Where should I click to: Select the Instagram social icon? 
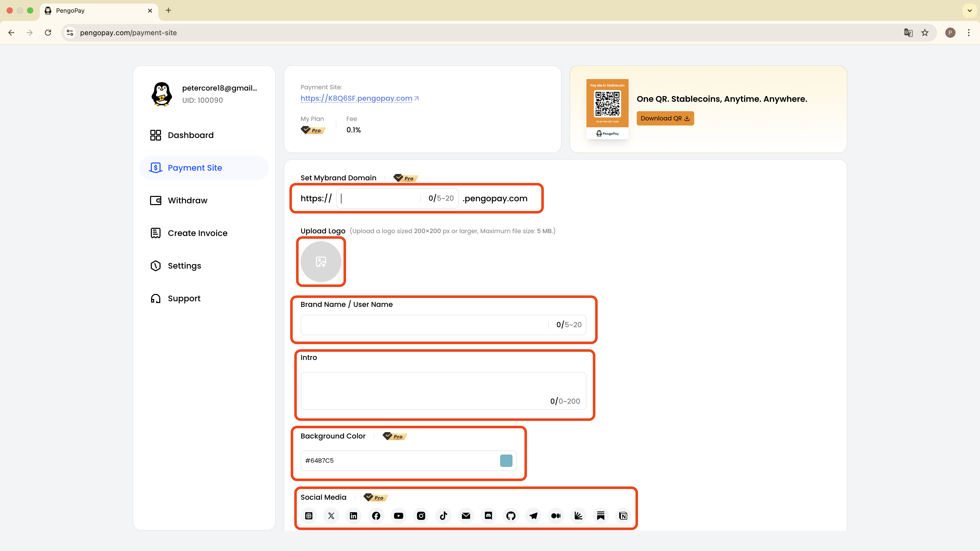(421, 516)
